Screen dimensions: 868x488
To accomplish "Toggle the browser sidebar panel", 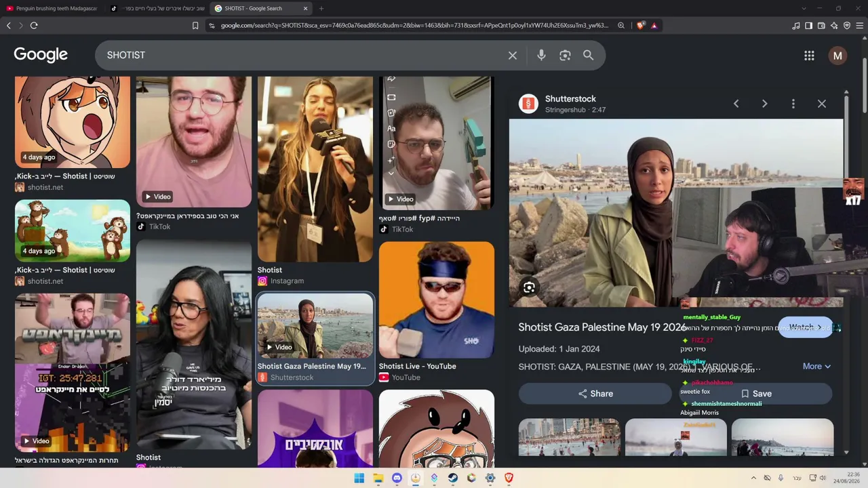I will pyautogui.click(x=808, y=26).
